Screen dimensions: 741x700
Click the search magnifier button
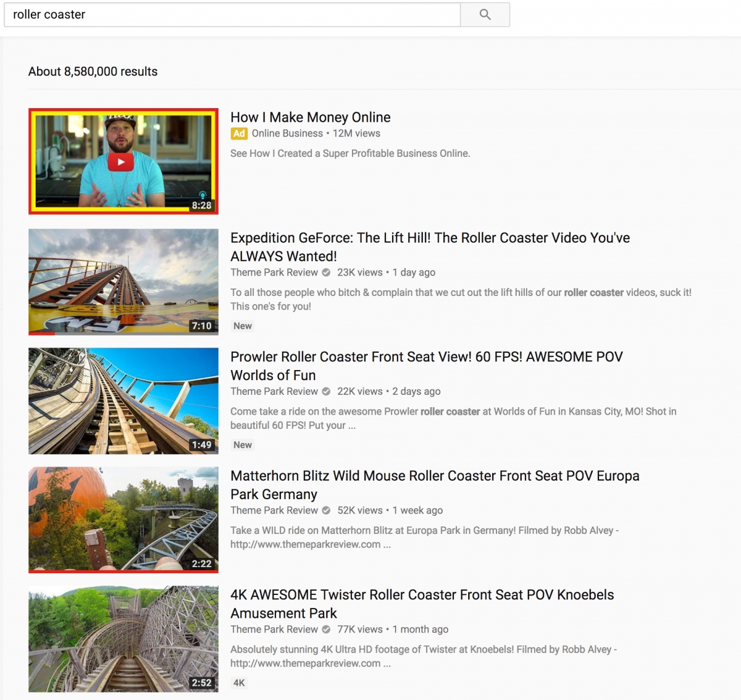pos(485,14)
